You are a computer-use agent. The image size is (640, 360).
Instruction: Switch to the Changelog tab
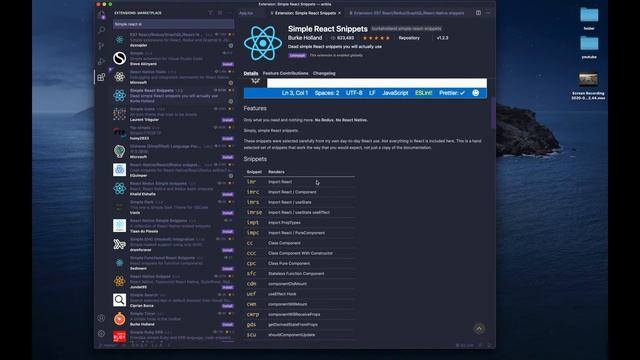324,73
